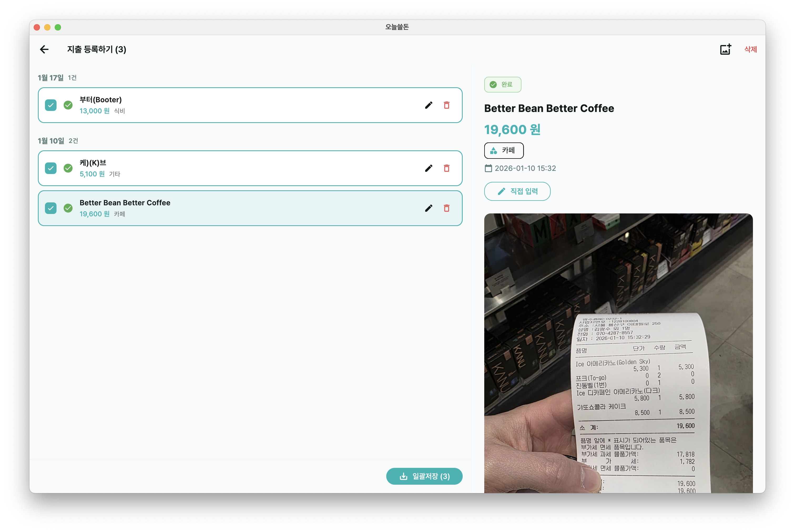795x532 pixels.
Task: Click the green status check on 부터(Booter)
Action: click(68, 105)
